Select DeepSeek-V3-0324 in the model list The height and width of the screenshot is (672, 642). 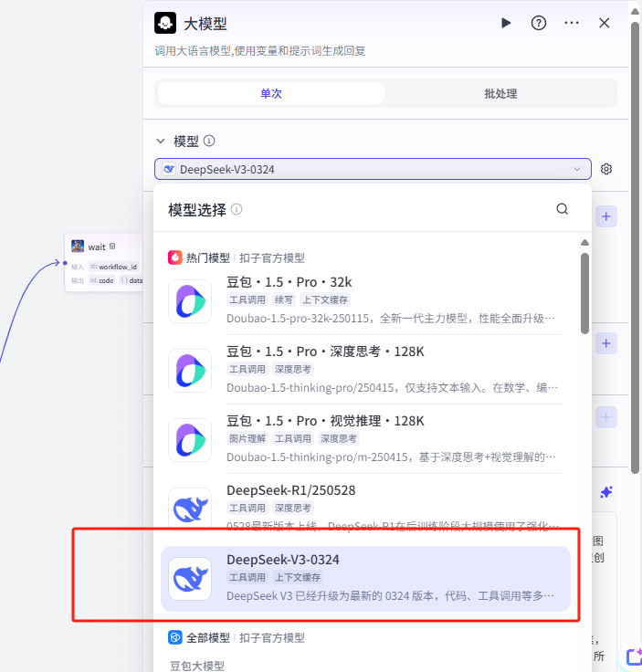click(x=365, y=579)
